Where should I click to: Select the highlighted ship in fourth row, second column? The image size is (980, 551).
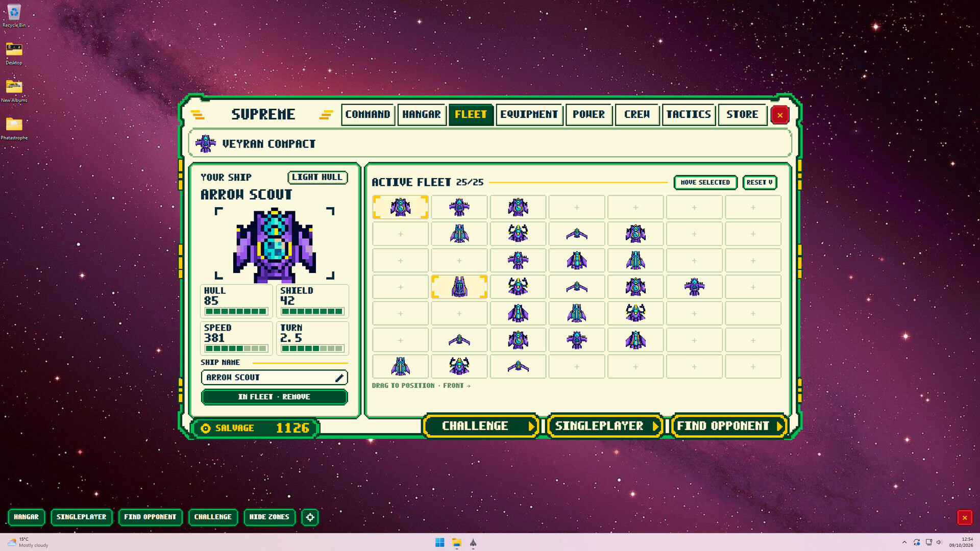coord(459,287)
